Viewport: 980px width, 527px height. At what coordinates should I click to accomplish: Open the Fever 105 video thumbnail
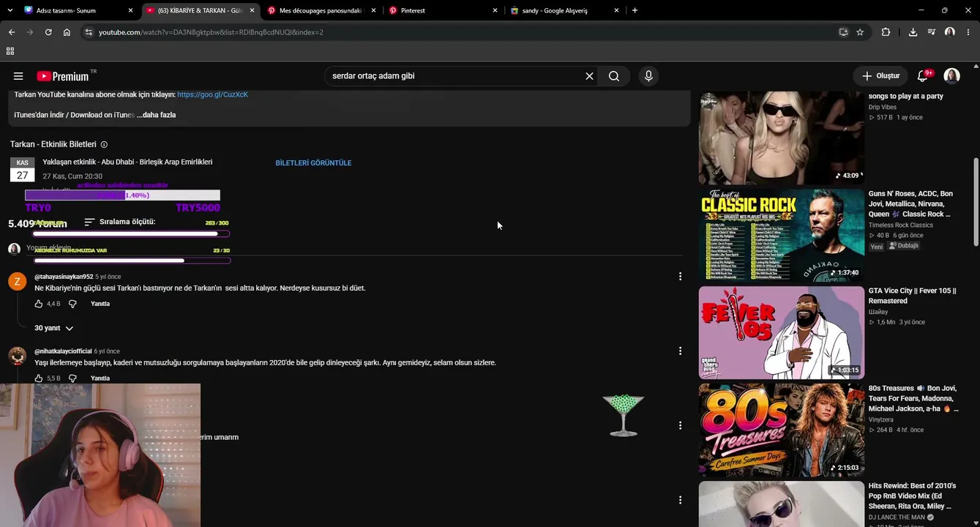pyautogui.click(x=781, y=332)
